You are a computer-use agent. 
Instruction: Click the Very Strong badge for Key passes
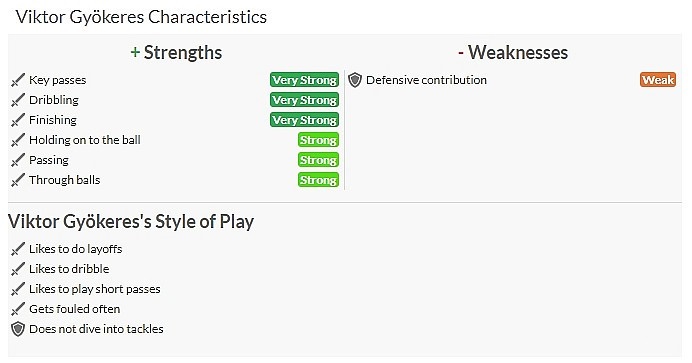pos(305,80)
